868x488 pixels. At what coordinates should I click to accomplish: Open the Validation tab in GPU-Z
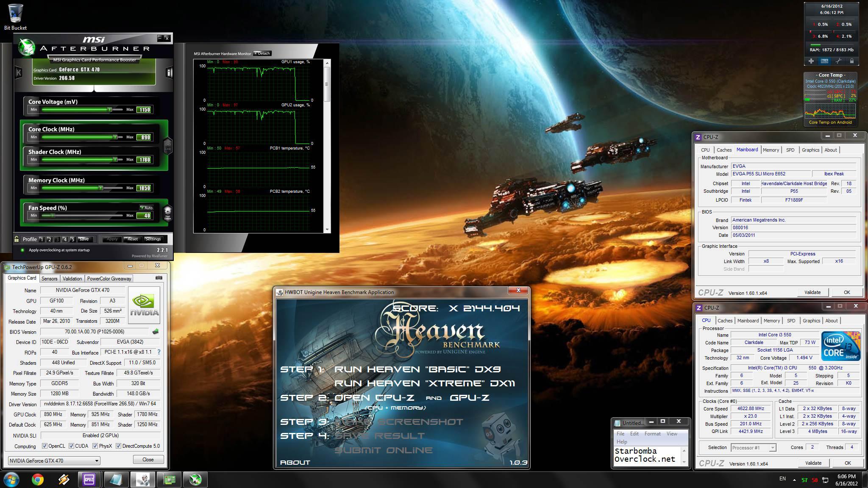pos(72,278)
